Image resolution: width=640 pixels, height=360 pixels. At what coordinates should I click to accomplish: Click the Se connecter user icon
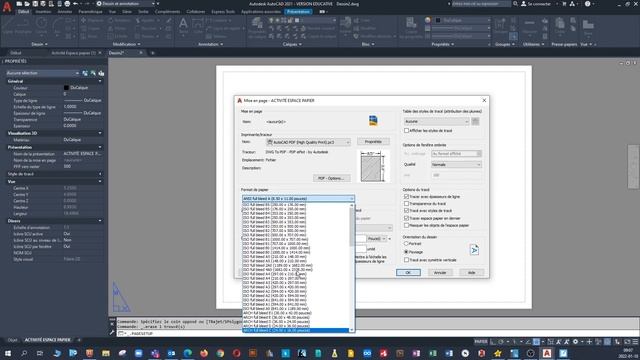click(523, 4)
